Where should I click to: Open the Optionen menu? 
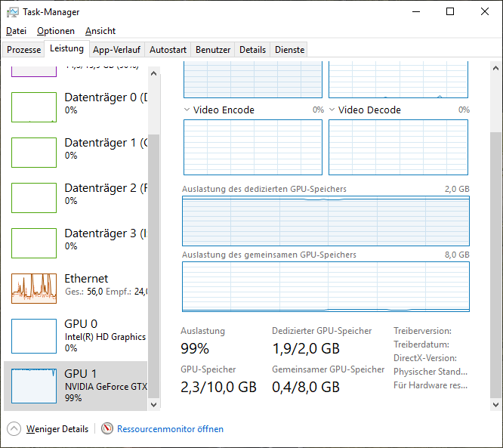56,31
